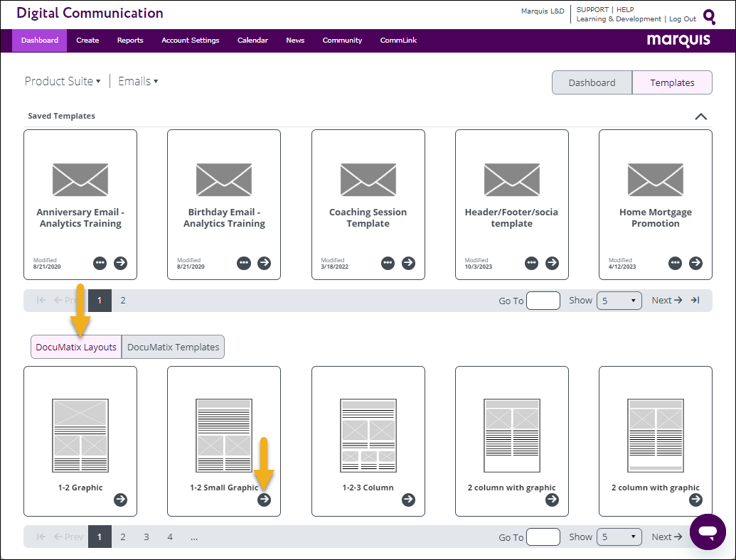Open more options for Coaching Session Template
This screenshot has height=560, width=736.
click(x=388, y=263)
